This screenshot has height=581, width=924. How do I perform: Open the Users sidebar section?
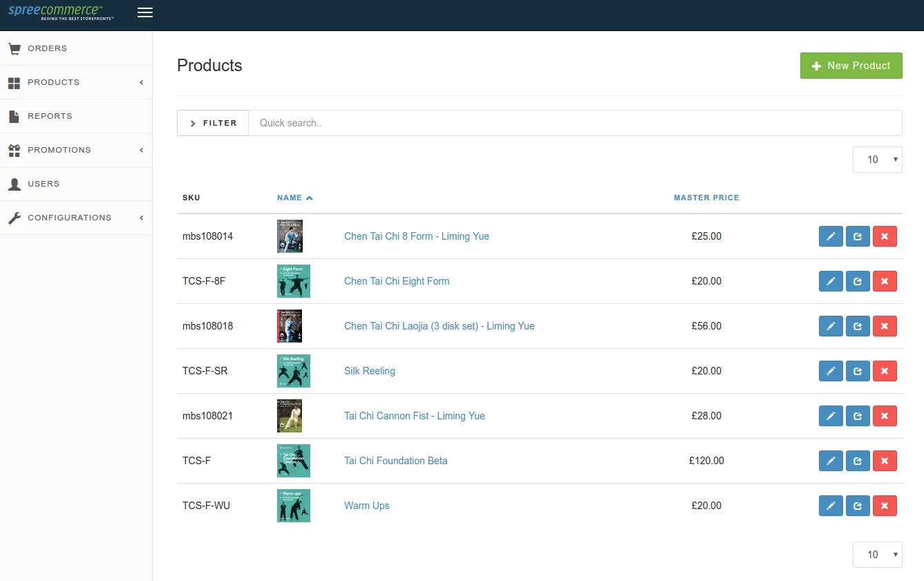pos(44,184)
